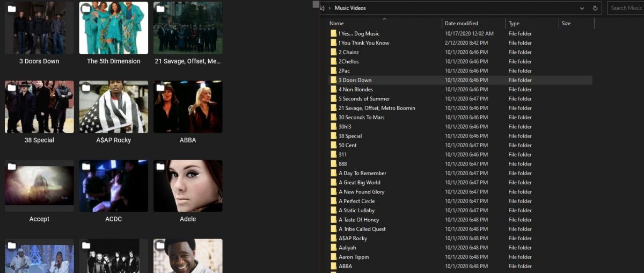Click the 50 Cent folder icon
The height and width of the screenshot is (273, 644).
(x=334, y=145)
